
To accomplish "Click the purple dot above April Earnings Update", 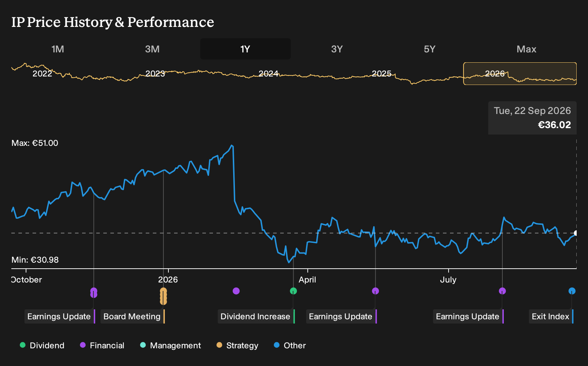I will pyautogui.click(x=375, y=291).
